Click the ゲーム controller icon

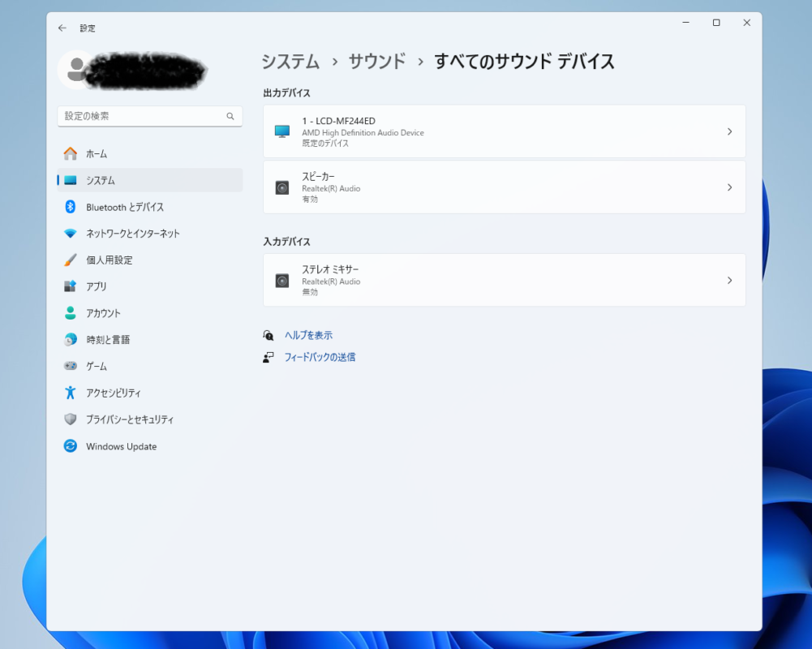pyautogui.click(x=71, y=366)
